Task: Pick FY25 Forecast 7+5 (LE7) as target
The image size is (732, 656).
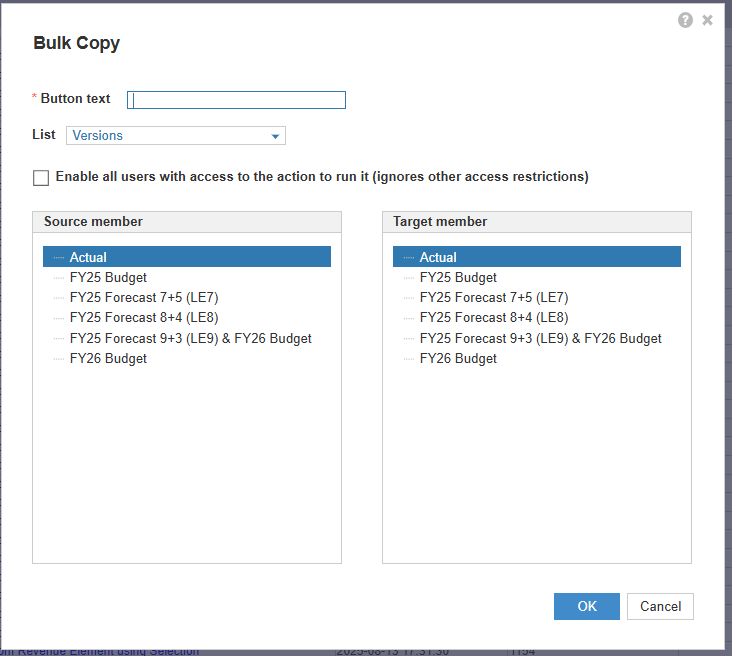Action: pos(494,297)
